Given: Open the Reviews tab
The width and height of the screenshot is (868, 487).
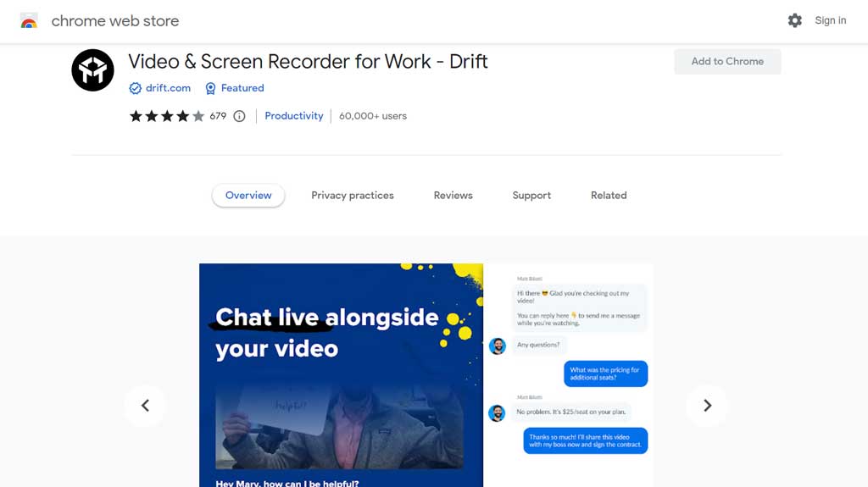Looking at the screenshot, I should coord(453,196).
